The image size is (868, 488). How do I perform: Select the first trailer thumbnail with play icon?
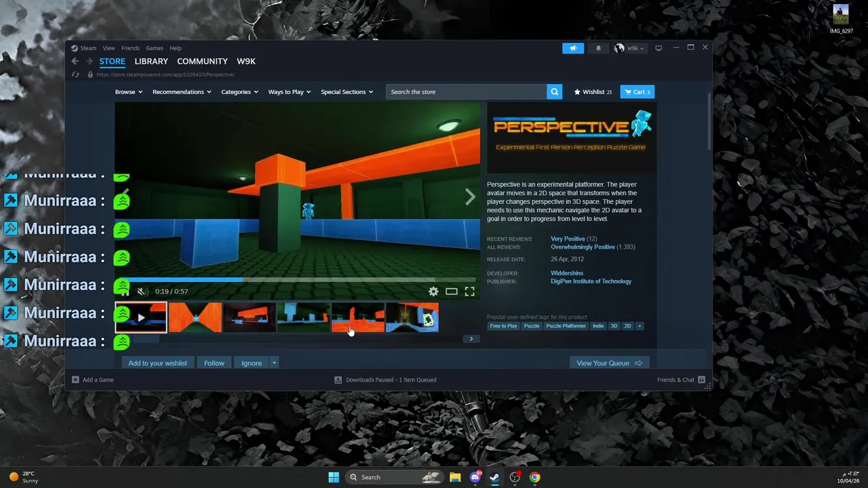141,317
